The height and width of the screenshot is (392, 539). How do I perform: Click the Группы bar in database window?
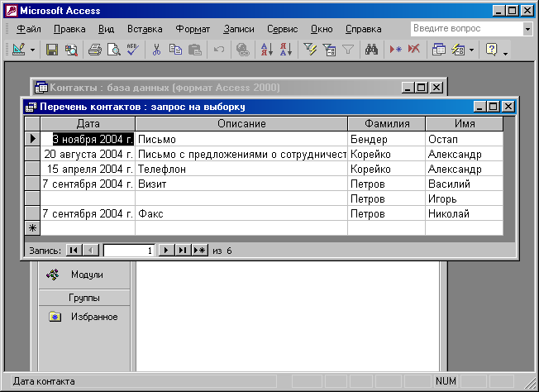pyautogui.click(x=84, y=298)
